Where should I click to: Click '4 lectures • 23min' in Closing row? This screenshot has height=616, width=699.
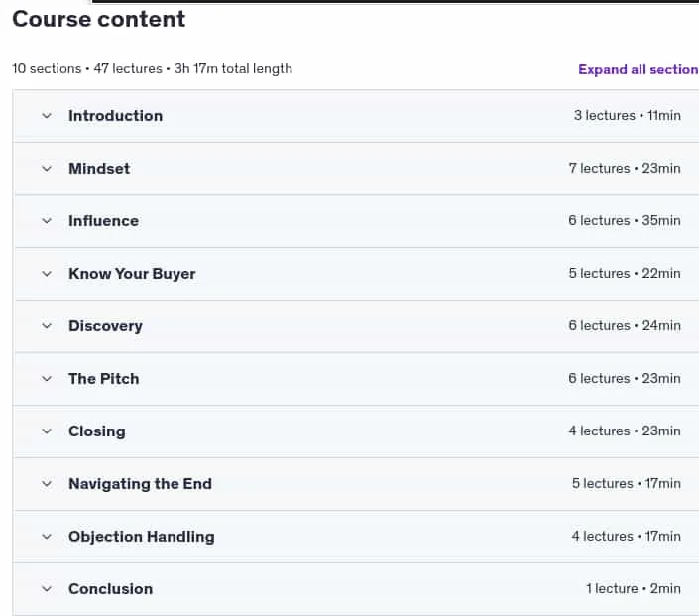[625, 431]
